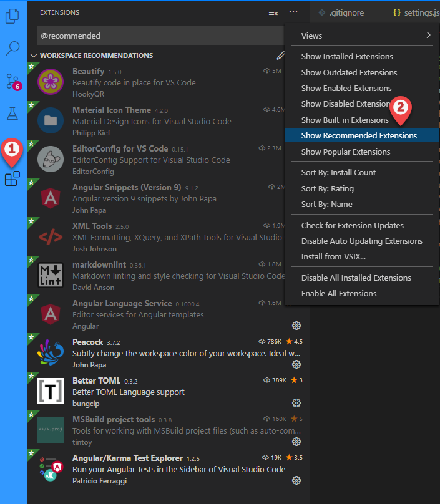
Task: Open the XML Tools title
Action: click(92, 226)
